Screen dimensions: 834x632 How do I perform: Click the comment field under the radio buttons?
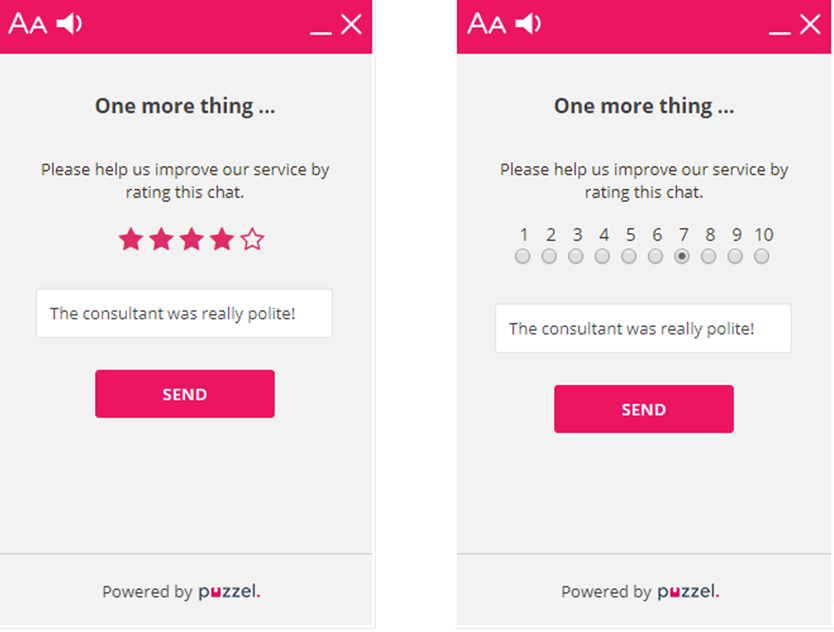(x=643, y=329)
